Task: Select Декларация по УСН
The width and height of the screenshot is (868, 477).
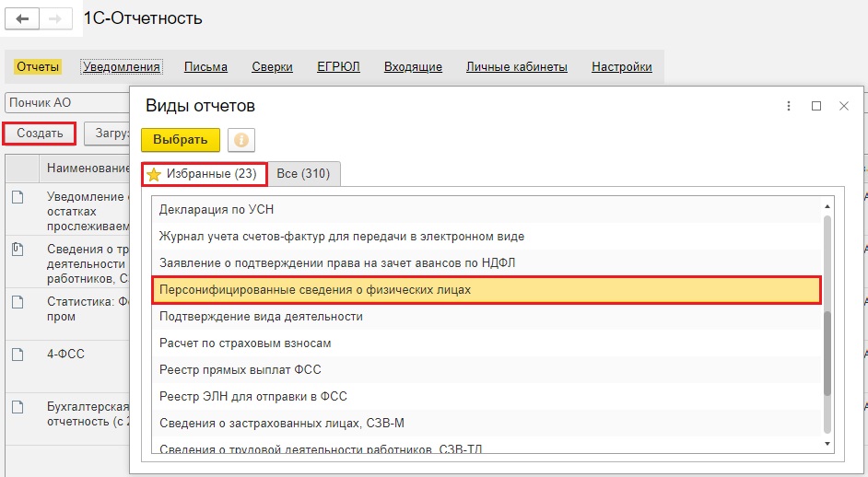Action: (x=487, y=210)
